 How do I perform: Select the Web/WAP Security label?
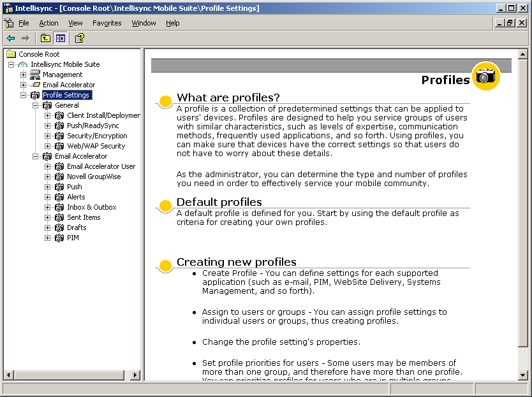(96, 146)
